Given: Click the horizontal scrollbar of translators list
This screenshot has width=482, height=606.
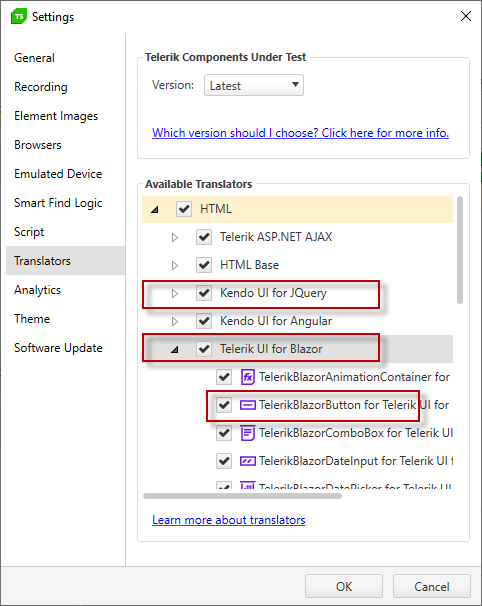Looking at the screenshot, I should point(242,496).
